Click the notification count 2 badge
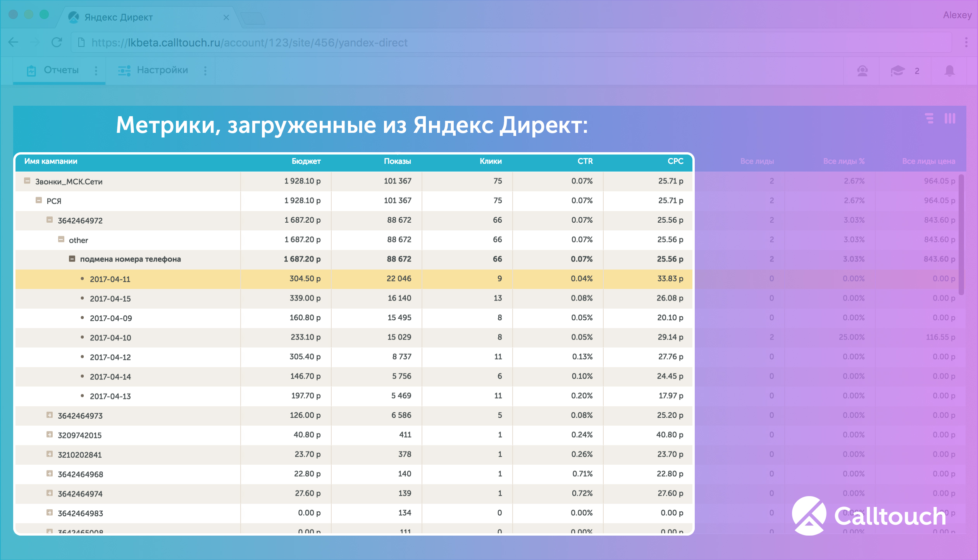Screen dimensions: 978x560 [x=917, y=71]
